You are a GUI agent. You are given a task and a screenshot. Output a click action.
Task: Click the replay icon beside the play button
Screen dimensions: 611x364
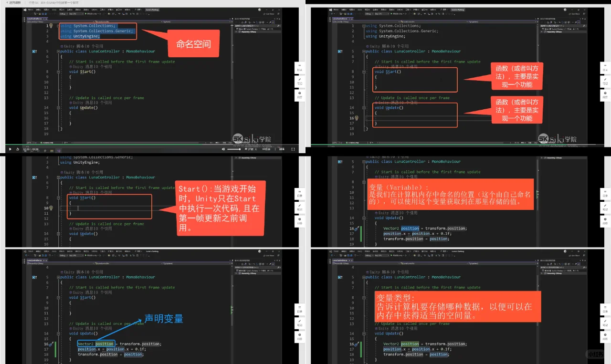click(x=18, y=149)
